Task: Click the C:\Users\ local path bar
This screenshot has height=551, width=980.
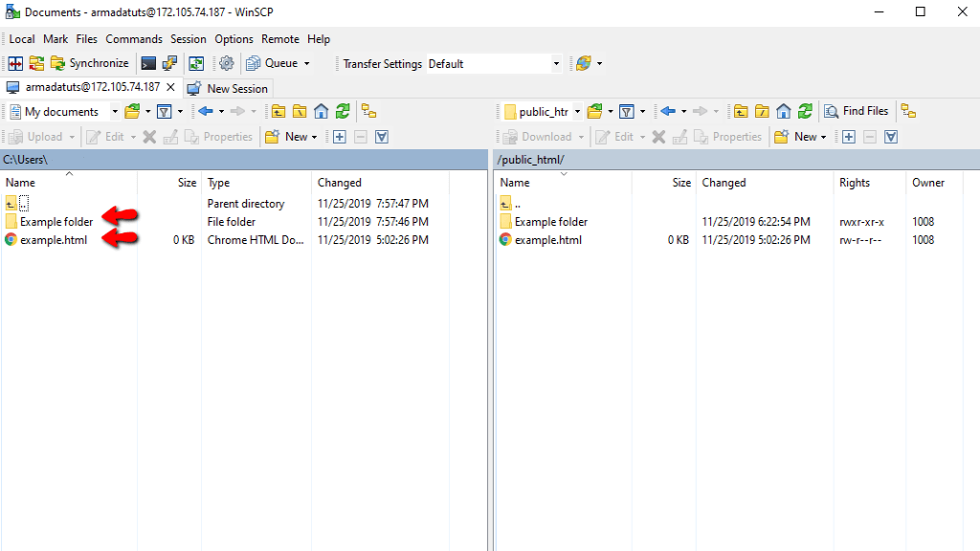Action: coord(244,160)
